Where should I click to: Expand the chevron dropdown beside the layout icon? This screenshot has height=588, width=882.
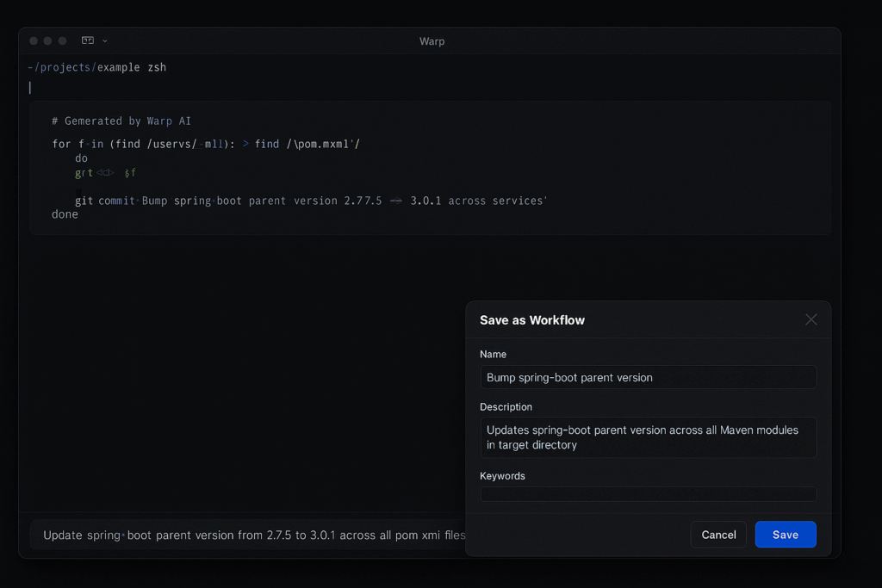point(105,41)
